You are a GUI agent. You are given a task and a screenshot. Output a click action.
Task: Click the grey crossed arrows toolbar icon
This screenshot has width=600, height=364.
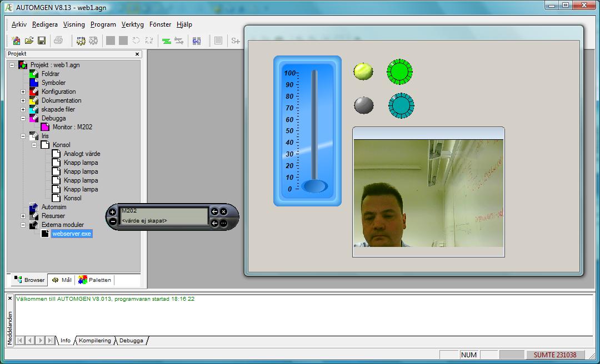pyautogui.click(x=179, y=41)
